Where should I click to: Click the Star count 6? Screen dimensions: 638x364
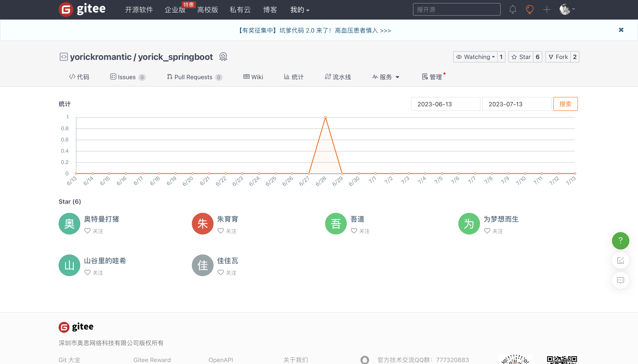538,57
